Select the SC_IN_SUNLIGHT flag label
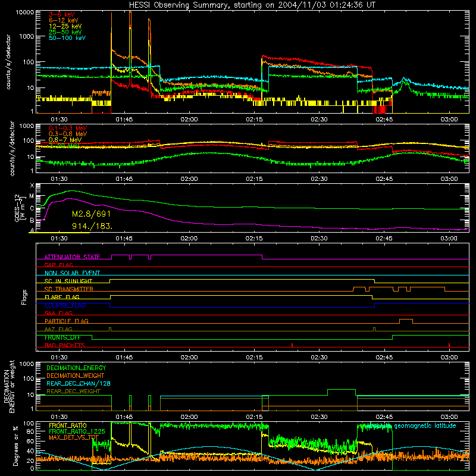The width and height of the screenshot is (476, 476). (68, 281)
